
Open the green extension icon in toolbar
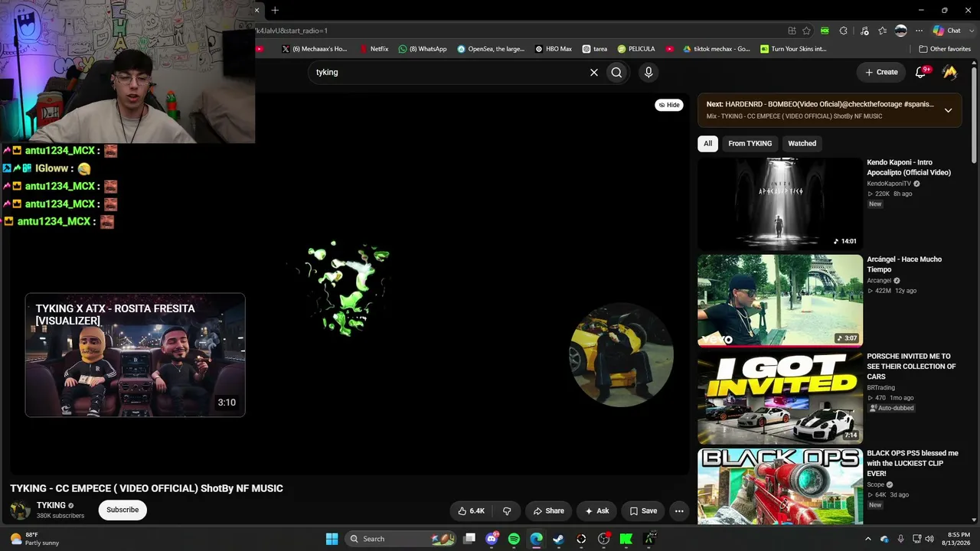[x=825, y=31]
